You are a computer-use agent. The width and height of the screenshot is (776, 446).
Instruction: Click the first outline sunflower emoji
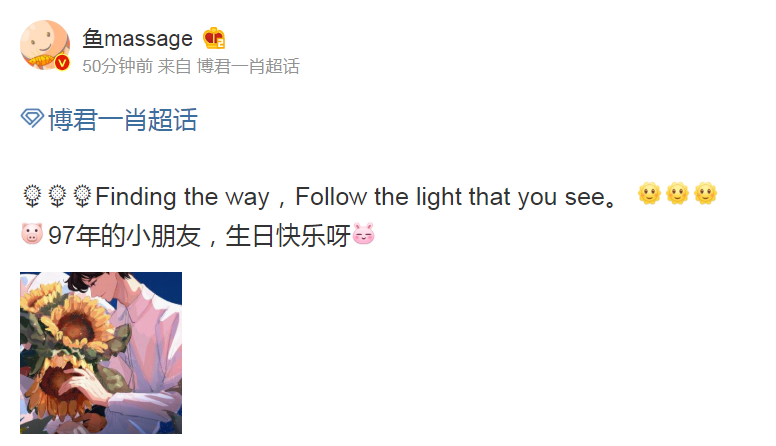pos(32,196)
